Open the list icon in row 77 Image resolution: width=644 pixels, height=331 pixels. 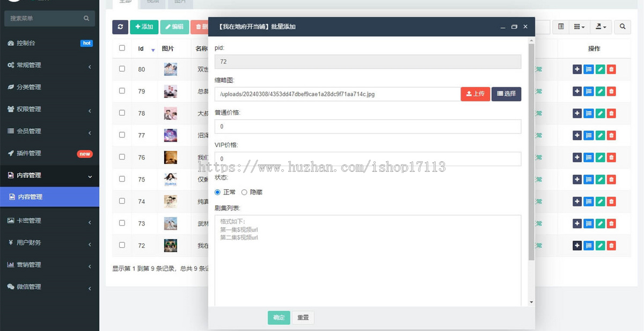click(589, 135)
